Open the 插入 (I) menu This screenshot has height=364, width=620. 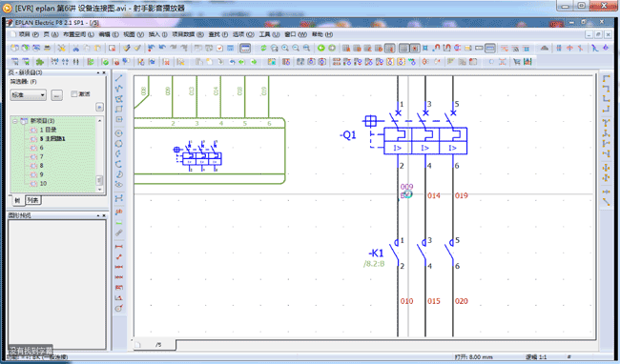tap(157, 34)
